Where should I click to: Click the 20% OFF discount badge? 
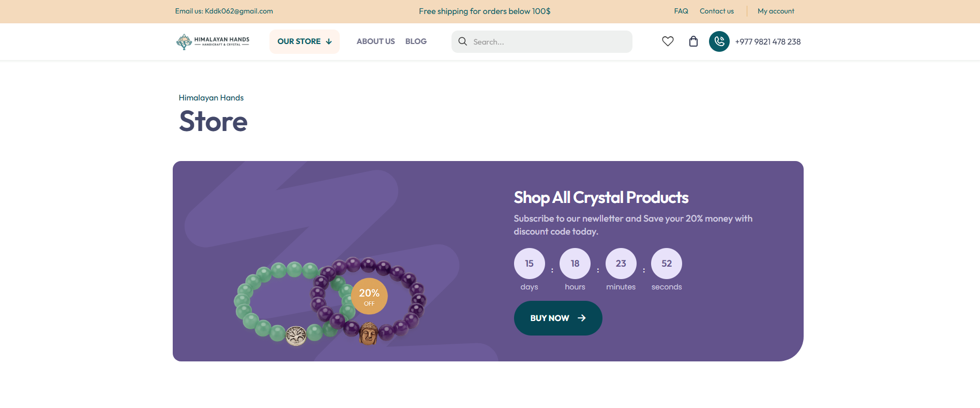click(369, 296)
